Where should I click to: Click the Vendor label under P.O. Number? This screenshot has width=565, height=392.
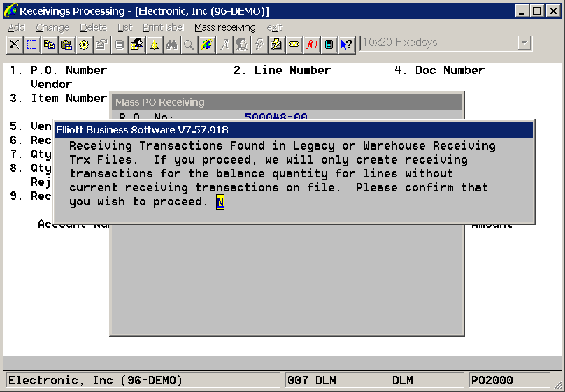(52, 84)
